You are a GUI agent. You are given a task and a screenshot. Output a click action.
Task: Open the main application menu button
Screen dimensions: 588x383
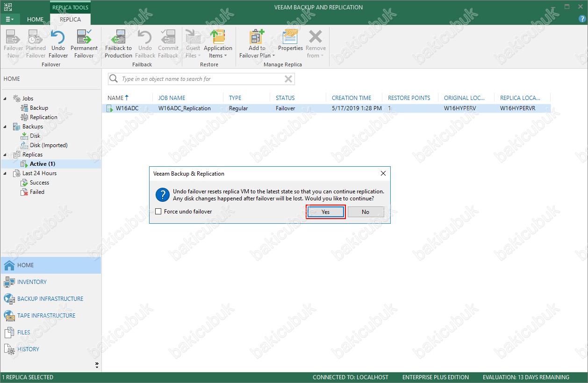coord(9,19)
